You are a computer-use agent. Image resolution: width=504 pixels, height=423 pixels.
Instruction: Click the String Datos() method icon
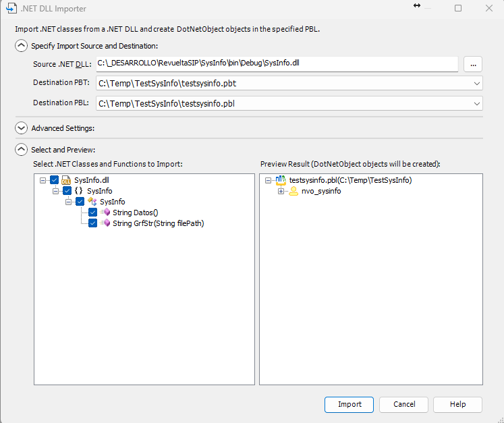point(105,212)
